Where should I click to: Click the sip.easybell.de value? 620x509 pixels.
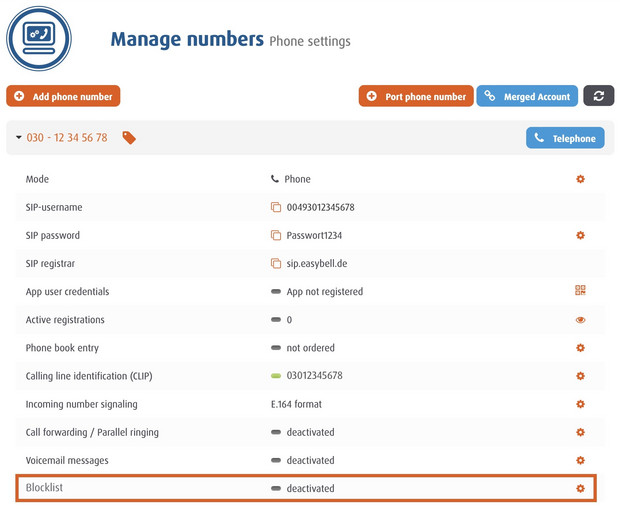click(x=317, y=263)
